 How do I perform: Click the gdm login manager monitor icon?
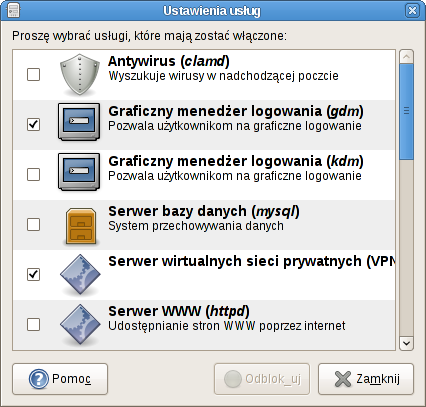79,122
